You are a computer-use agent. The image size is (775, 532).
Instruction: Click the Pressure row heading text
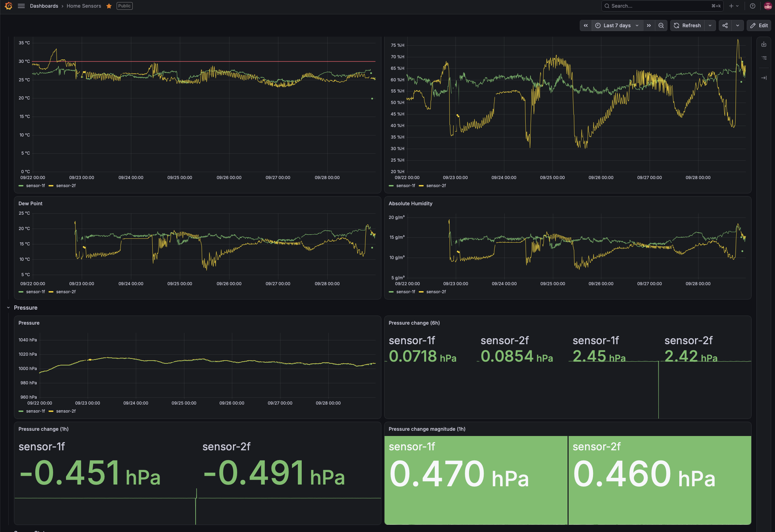point(25,308)
